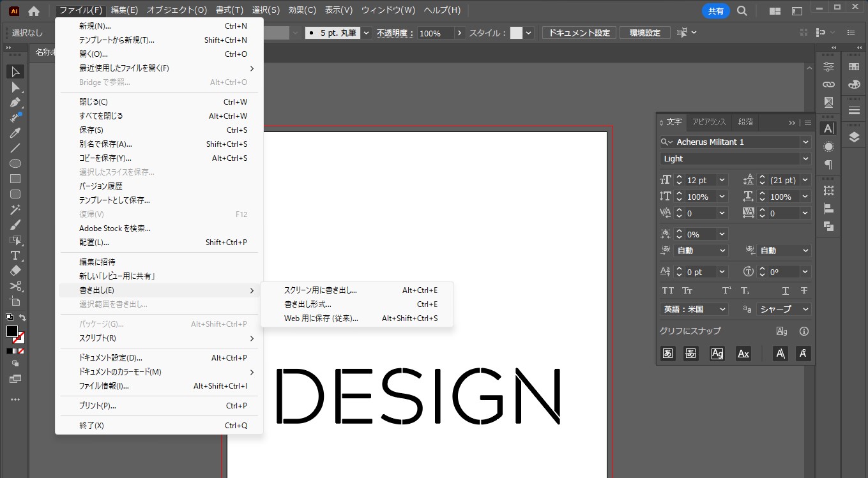Open the font style dropdown showing Light
Viewport: 868px width, 478px height.
735,158
